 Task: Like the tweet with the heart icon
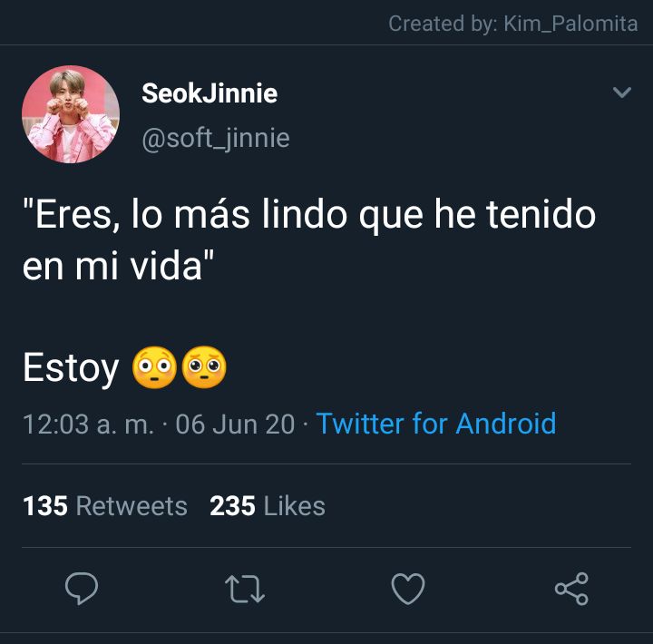click(x=408, y=588)
